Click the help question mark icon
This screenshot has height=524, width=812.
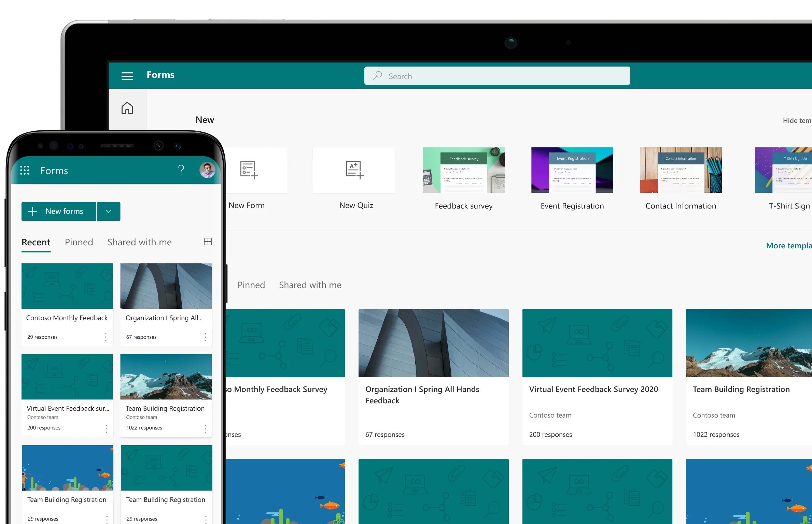pos(181,170)
